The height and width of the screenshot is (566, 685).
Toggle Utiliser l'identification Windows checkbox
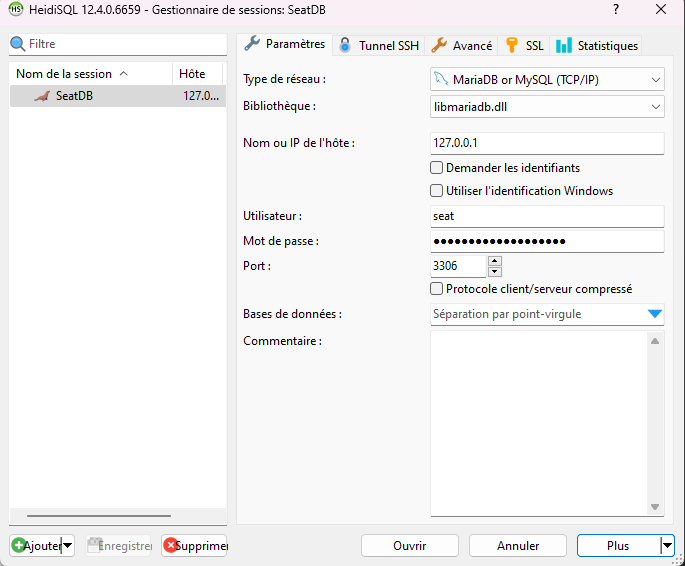436,191
